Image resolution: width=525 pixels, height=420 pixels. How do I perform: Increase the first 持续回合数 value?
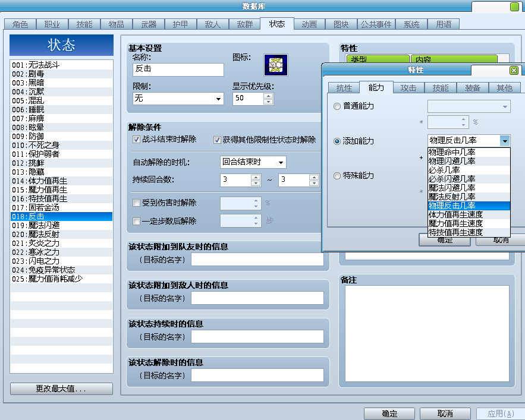tap(256, 177)
